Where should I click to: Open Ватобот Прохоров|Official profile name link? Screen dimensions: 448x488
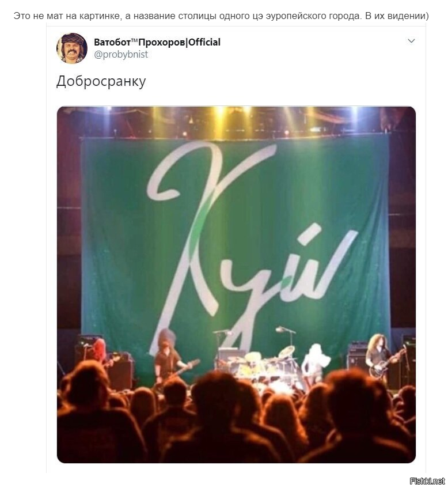[157, 42]
